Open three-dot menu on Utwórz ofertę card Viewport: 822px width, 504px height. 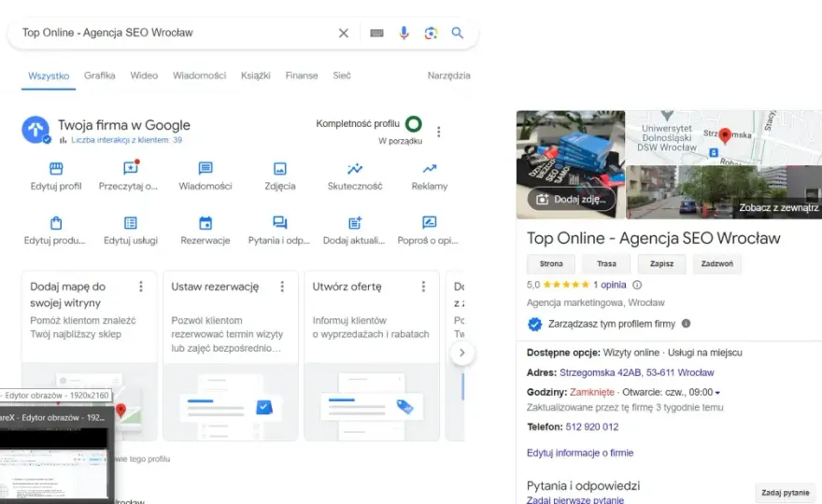(x=423, y=287)
